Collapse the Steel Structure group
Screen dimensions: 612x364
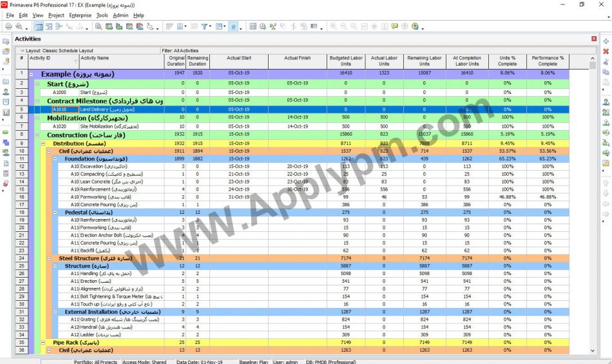[x=49, y=258]
